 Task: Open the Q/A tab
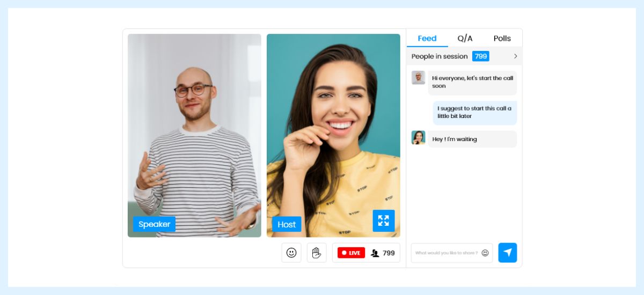pyautogui.click(x=465, y=39)
